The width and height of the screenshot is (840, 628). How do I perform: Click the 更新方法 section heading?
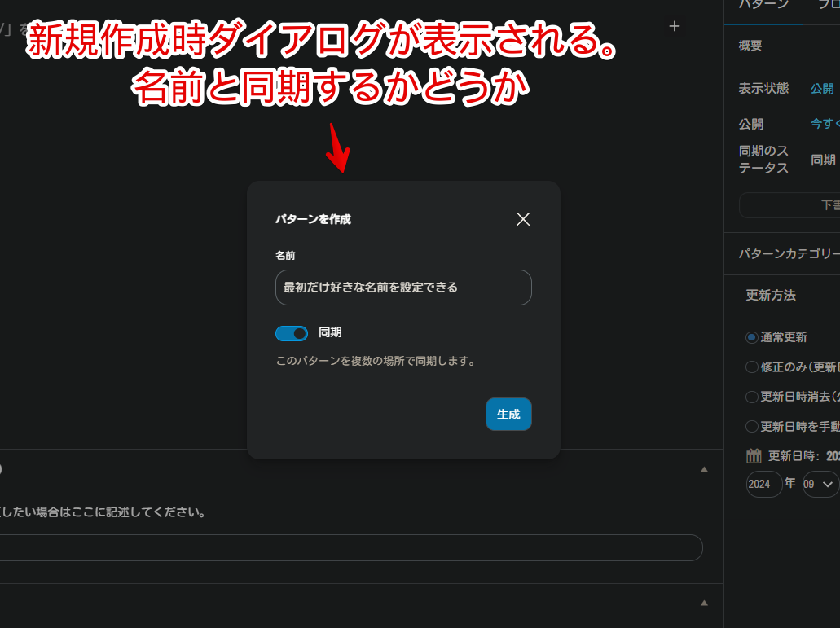click(771, 295)
